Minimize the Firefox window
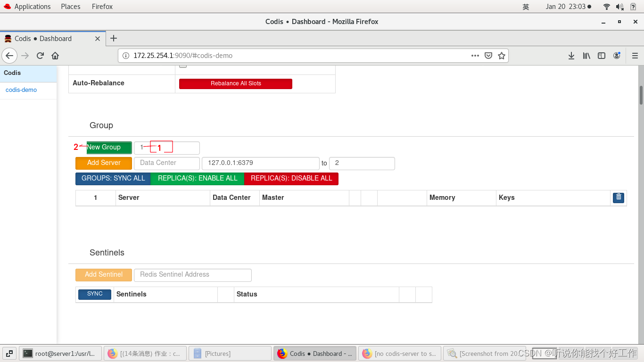The height and width of the screenshot is (362, 644). (x=604, y=22)
